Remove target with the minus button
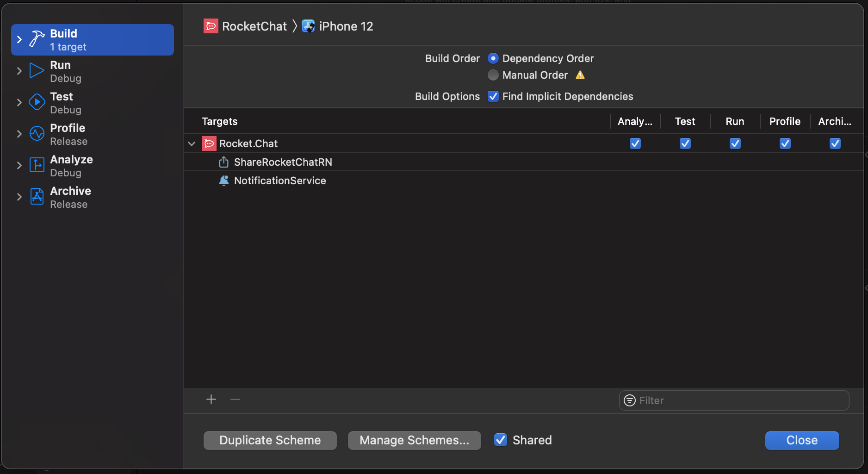This screenshot has height=474, width=868. coord(235,399)
